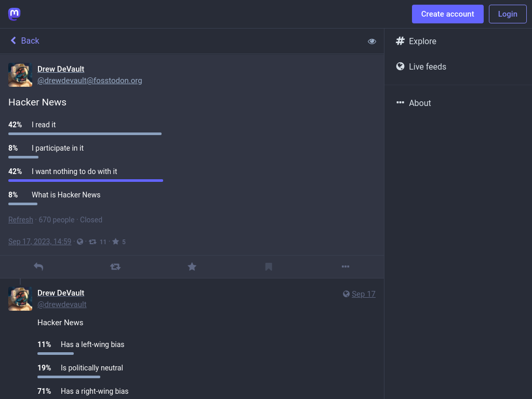This screenshot has width=532, height=399.
Task: Click the Create account button
Action: 447,14
